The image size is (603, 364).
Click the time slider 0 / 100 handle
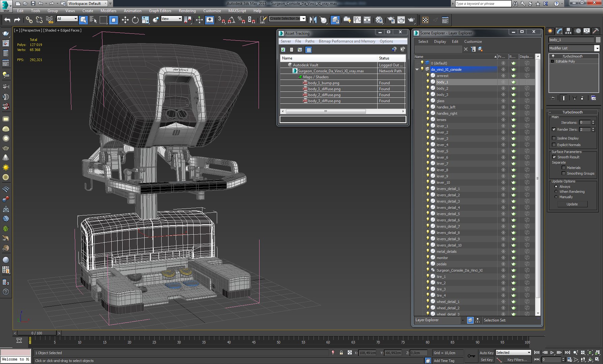tap(37, 333)
